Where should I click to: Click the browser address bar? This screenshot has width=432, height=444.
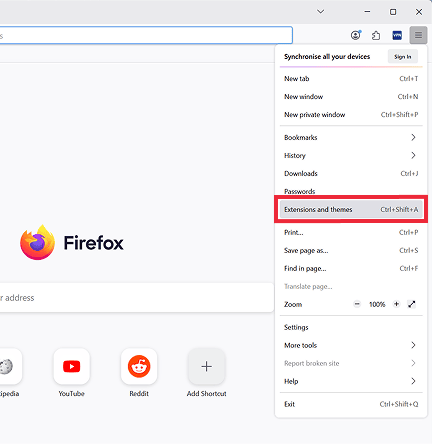[146, 35]
